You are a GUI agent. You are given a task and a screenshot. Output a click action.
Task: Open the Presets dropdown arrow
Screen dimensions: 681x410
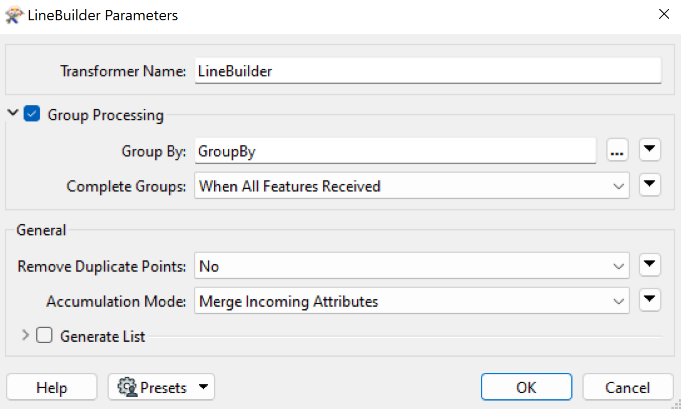(203, 387)
